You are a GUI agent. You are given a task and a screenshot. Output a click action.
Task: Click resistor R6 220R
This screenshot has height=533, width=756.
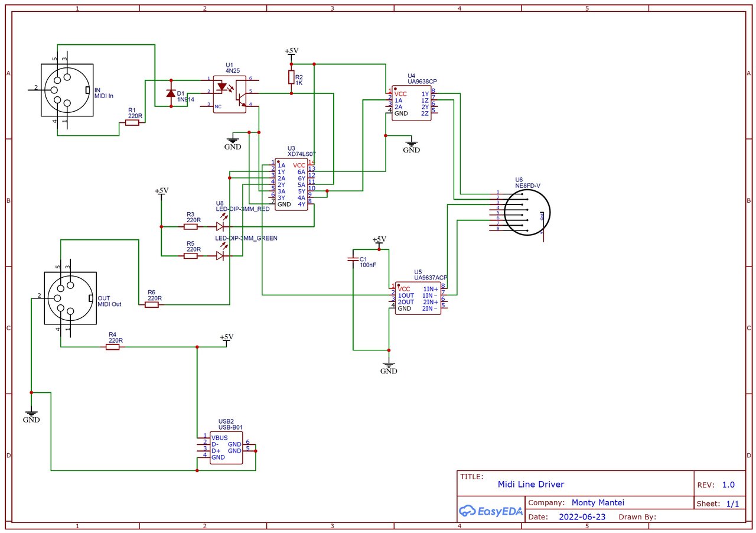pyautogui.click(x=152, y=305)
